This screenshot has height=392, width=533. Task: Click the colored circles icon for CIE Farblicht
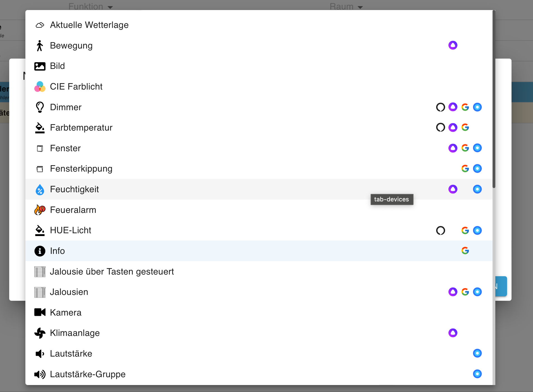[x=40, y=86]
